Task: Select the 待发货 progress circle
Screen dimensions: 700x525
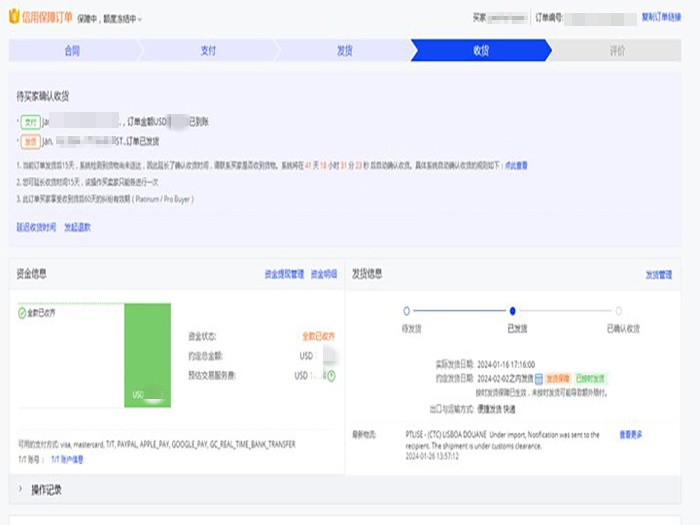Action: pos(406,311)
